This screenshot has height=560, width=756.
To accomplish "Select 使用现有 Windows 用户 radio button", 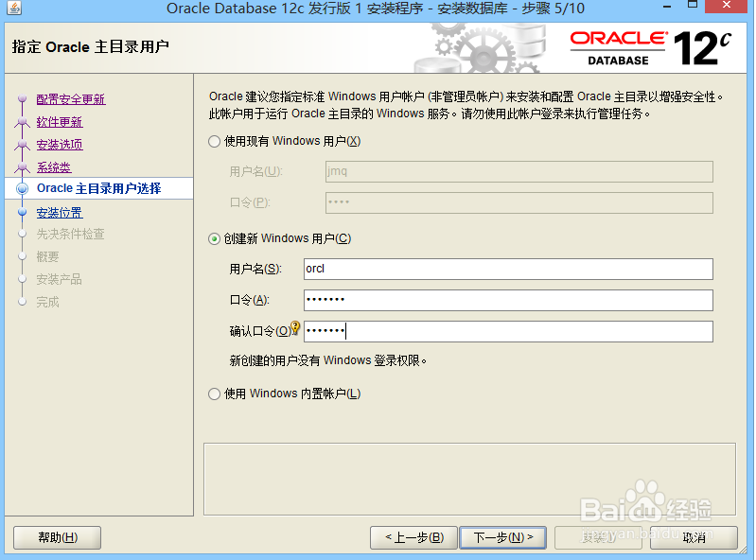I will 214,142.
